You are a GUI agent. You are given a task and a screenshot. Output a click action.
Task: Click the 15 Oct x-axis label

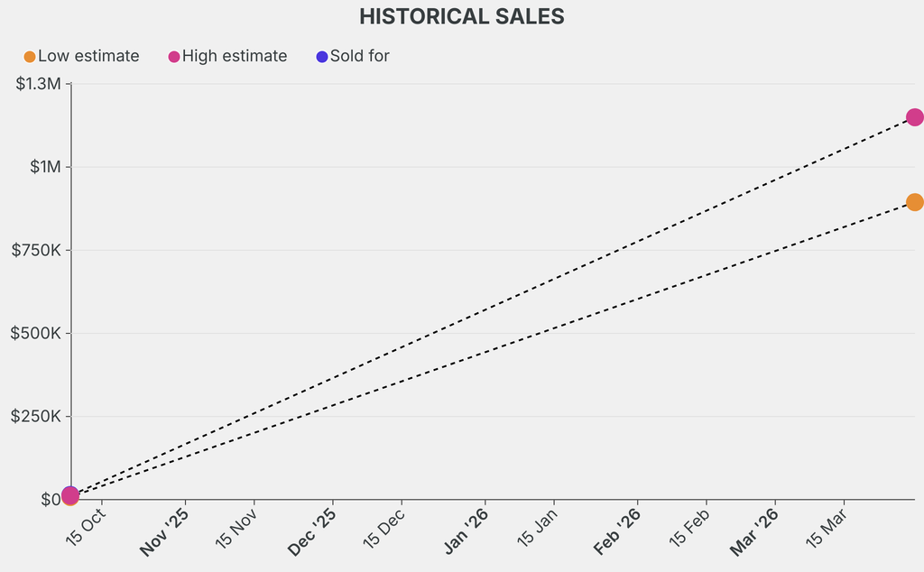pos(88,527)
